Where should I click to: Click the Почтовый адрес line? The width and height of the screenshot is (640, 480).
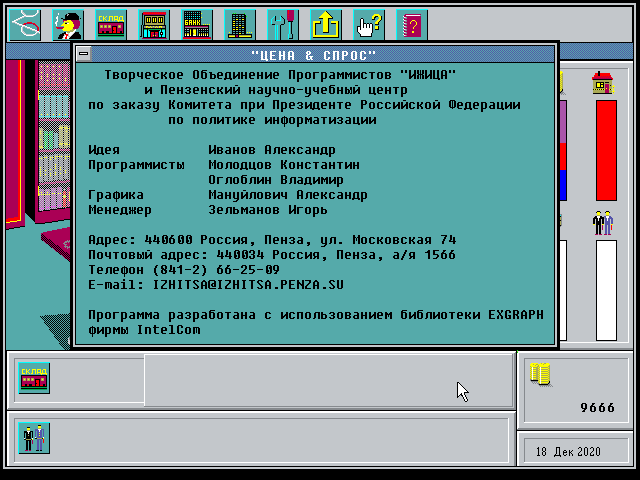coord(272,255)
